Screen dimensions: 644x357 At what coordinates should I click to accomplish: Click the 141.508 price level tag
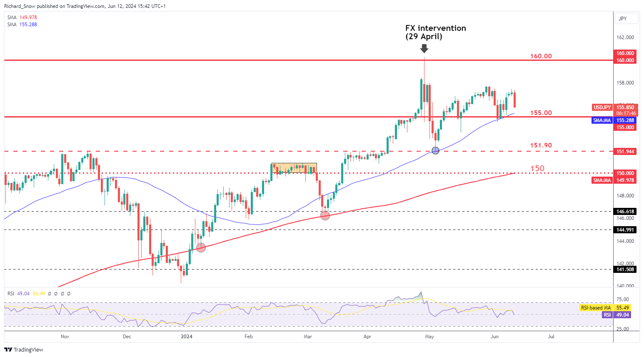pyautogui.click(x=625, y=270)
